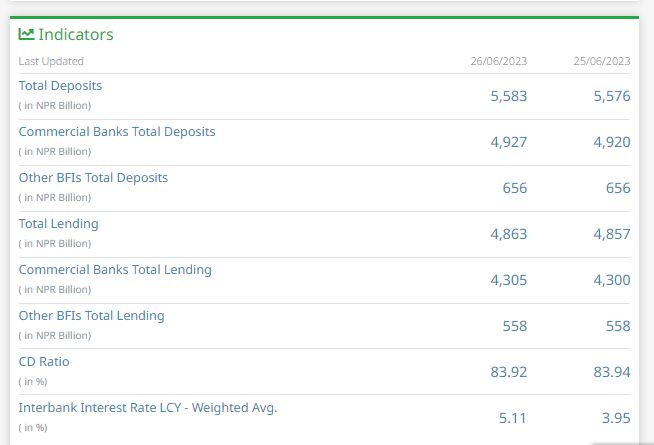
Task: Open the Total Lending indicator link
Action: pyautogui.click(x=59, y=224)
